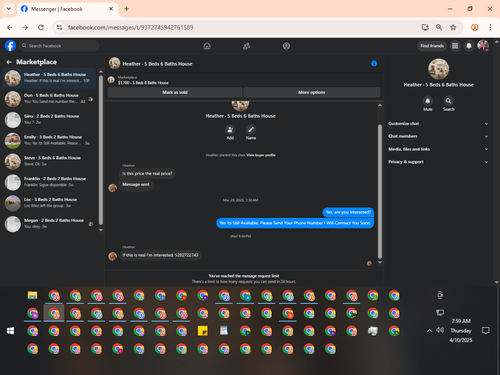This screenshot has width=500, height=375.
Task: Open Sticky Notes from the taskbar
Action: coord(203,331)
